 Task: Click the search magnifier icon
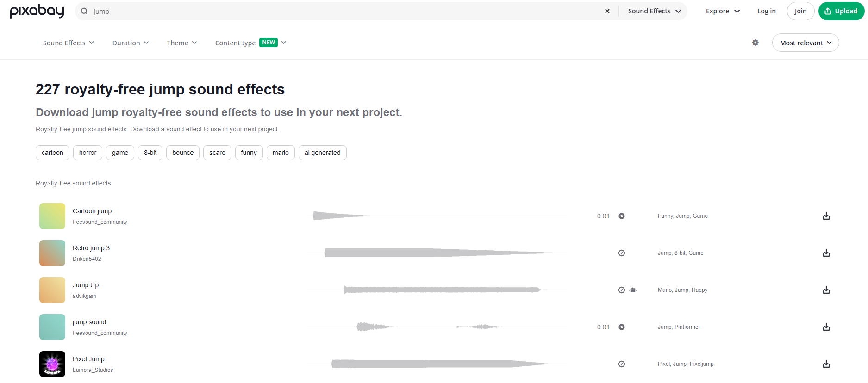pyautogui.click(x=84, y=11)
